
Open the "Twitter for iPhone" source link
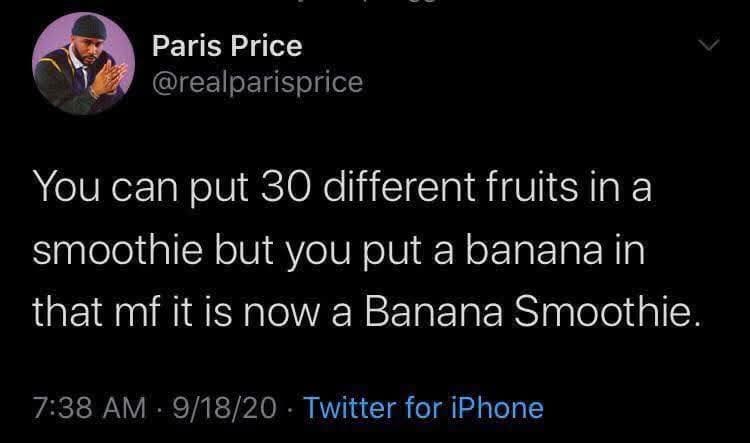[x=422, y=408]
